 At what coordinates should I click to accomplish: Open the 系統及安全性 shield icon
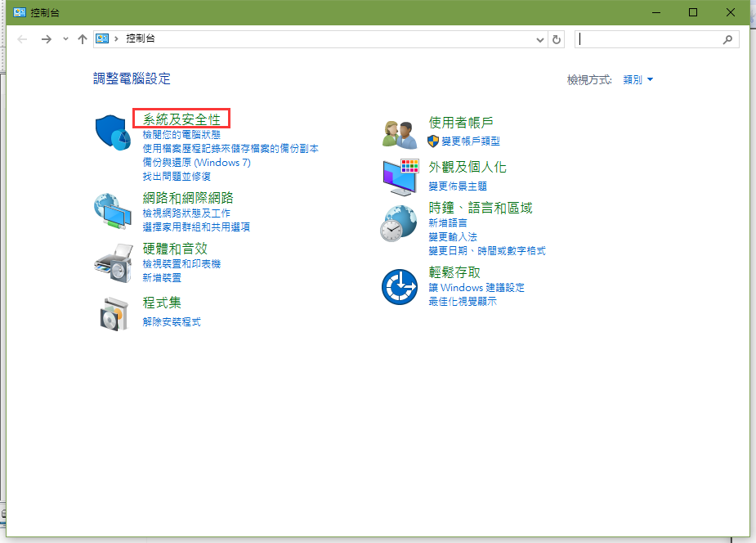113,132
